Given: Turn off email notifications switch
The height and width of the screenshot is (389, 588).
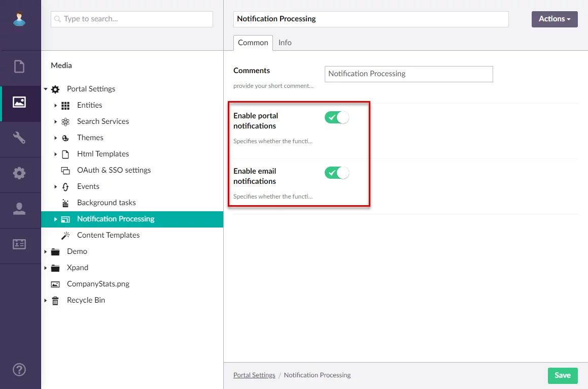Looking at the screenshot, I should tap(337, 173).
